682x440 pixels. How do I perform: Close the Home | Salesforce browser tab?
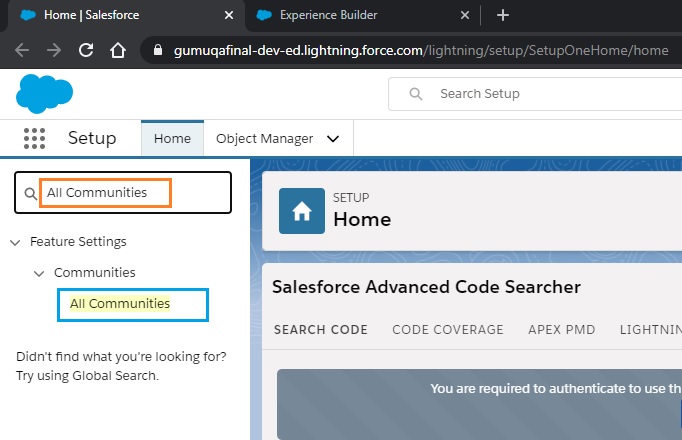coord(229,15)
